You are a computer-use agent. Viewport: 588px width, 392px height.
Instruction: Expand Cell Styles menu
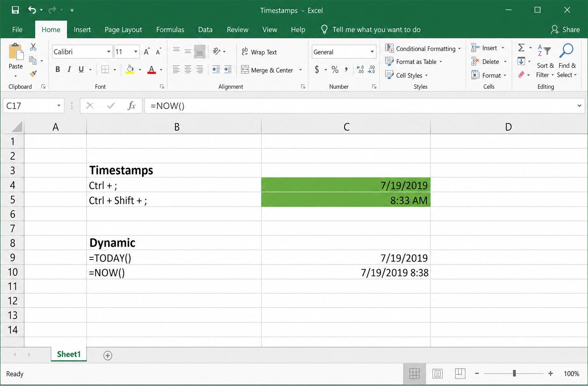(x=407, y=75)
